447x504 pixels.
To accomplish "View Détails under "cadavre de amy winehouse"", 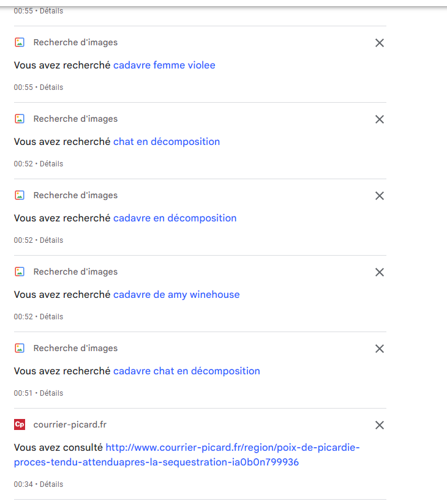I will [51, 317].
